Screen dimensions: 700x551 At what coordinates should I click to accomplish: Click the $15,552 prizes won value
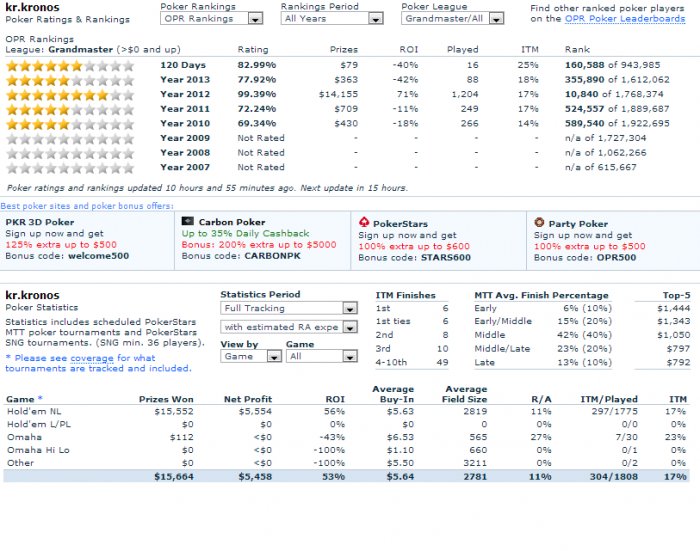point(174,411)
